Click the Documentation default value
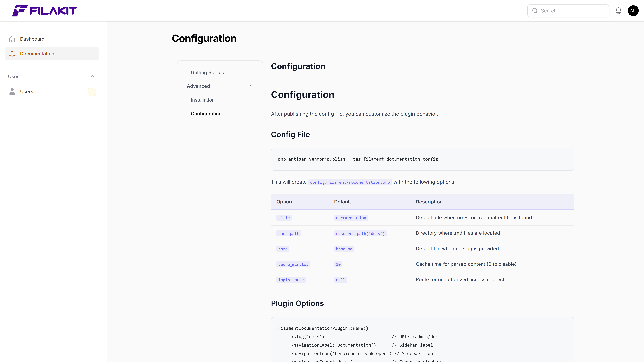Viewport: 644px width, 362px height. coord(351,218)
